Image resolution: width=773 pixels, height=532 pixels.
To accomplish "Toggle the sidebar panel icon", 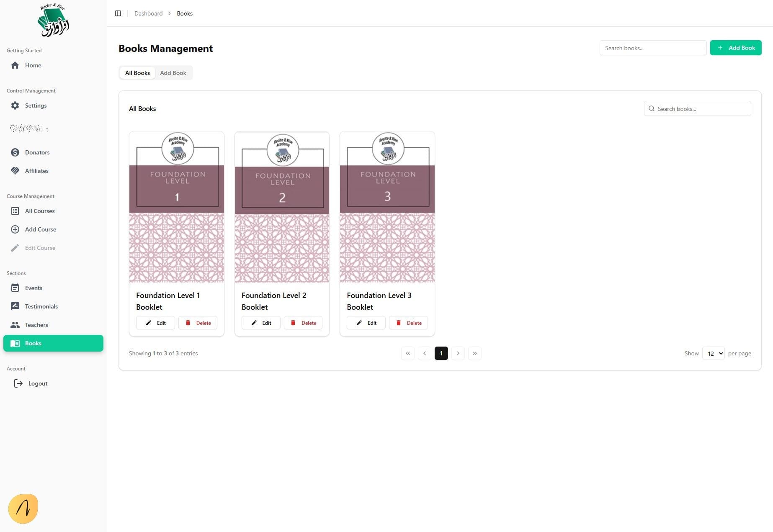I will point(118,13).
